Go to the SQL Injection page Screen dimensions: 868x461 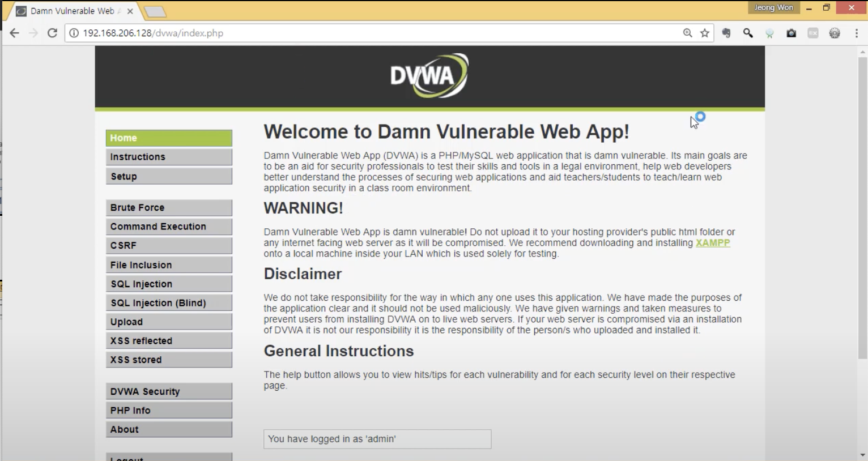pyautogui.click(x=169, y=284)
